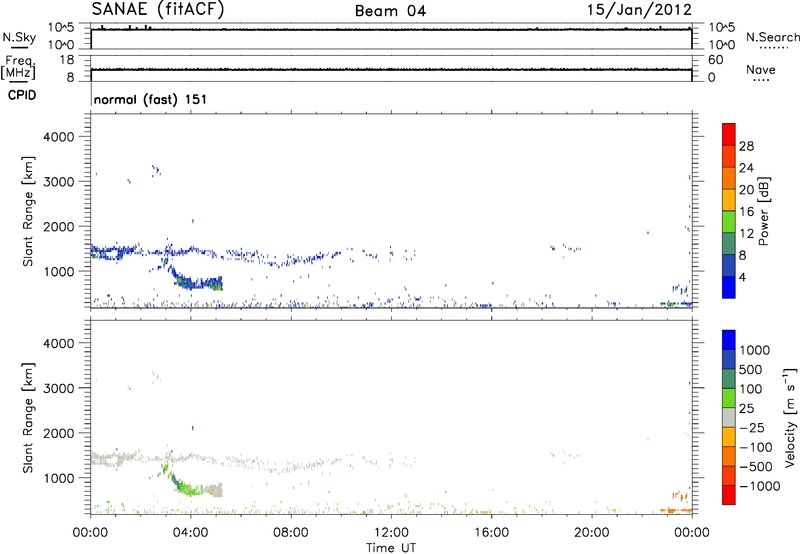
Task: Click the N.Search legend label
Action: click(x=772, y=37)
